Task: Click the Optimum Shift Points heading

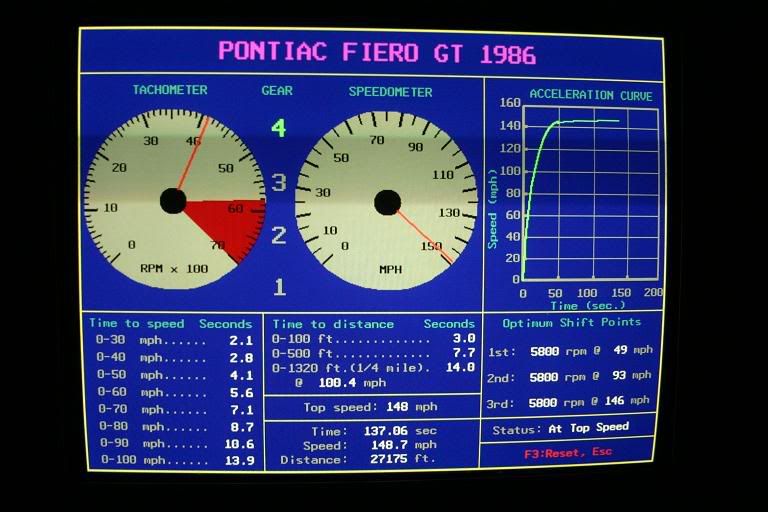Action: (572, 322)
